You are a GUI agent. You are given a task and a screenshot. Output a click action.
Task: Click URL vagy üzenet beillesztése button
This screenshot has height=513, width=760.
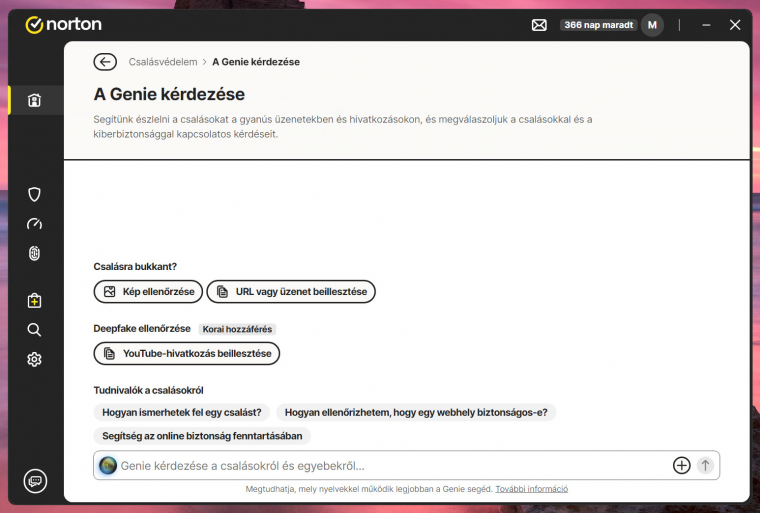[x=291, y=292]
